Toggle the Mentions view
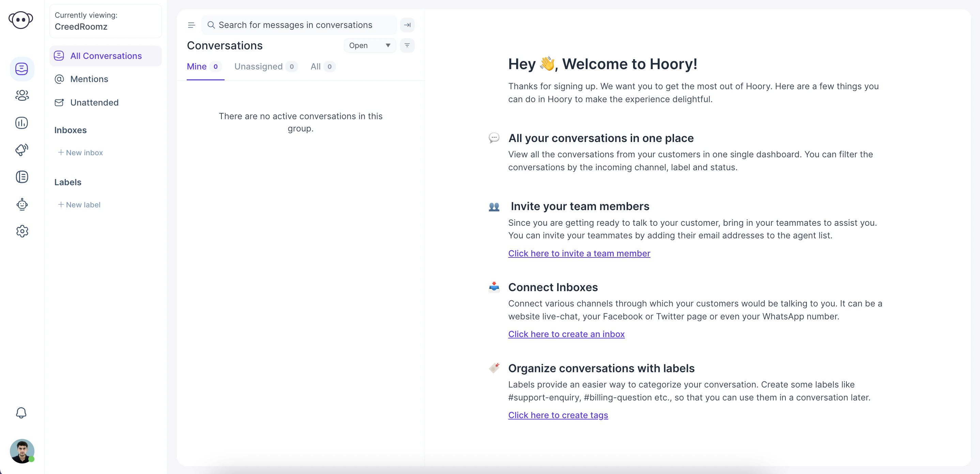 point(89,79)
